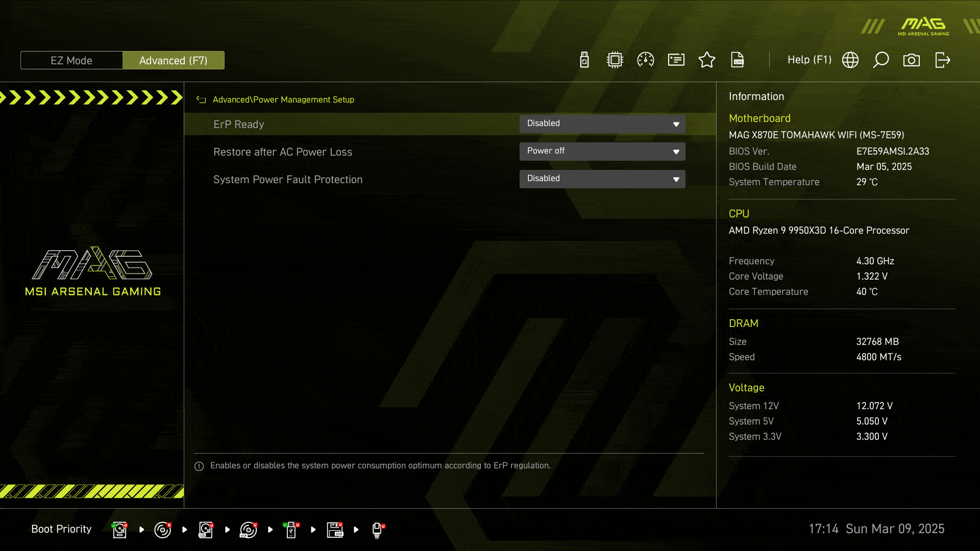The image size is (980, 551).
Task: Click the AMD Ryzen 9 9950X3D processor text
Action: point(819,231)
